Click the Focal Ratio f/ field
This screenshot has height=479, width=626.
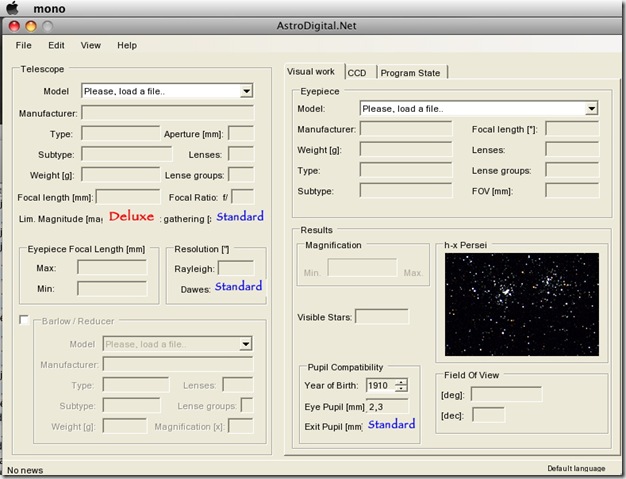coord(243,197)
